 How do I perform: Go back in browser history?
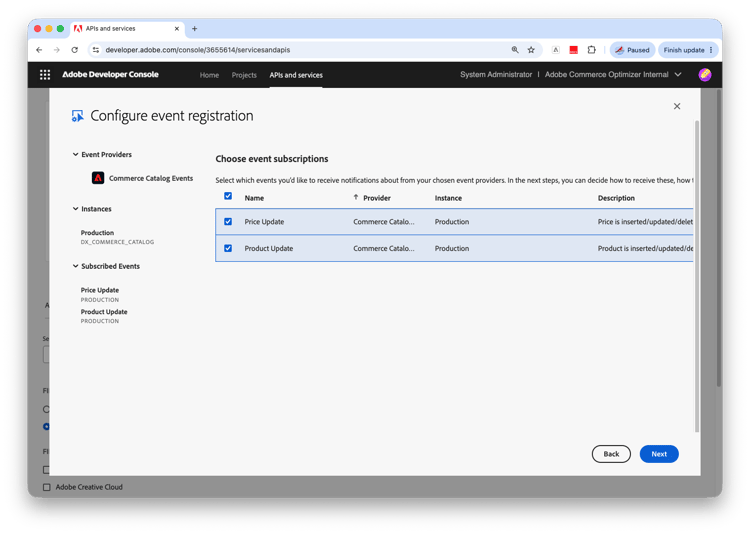pyautogui.click(x=39, y=50)
